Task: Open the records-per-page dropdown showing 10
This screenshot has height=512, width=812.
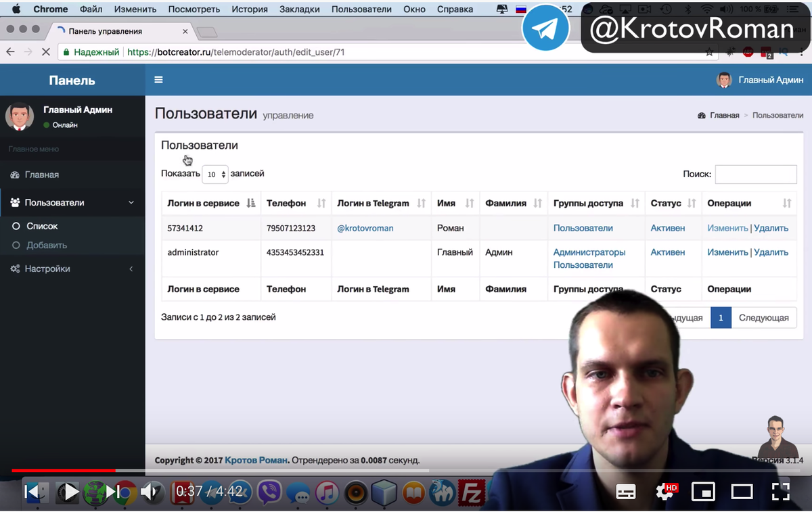Action: pyautogui.click(x=215, y=174)
